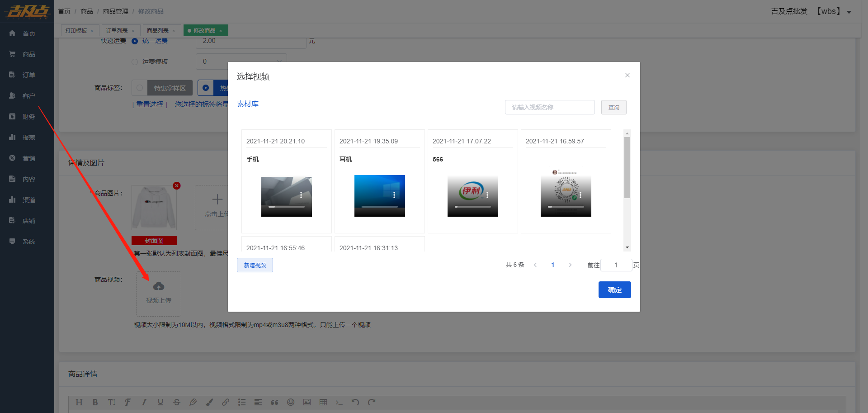Go to previous page of videos
The height and width of the screenshot is (413, 868).
535,265
